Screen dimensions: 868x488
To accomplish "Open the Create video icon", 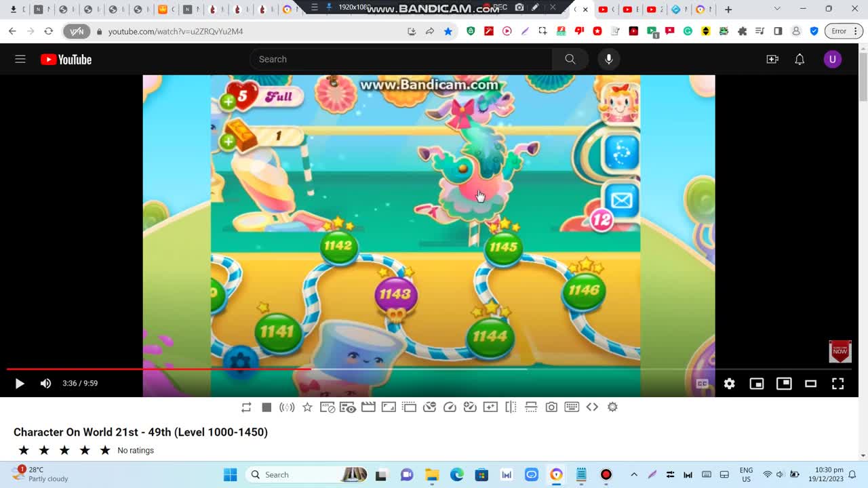I will coord(772,59).
